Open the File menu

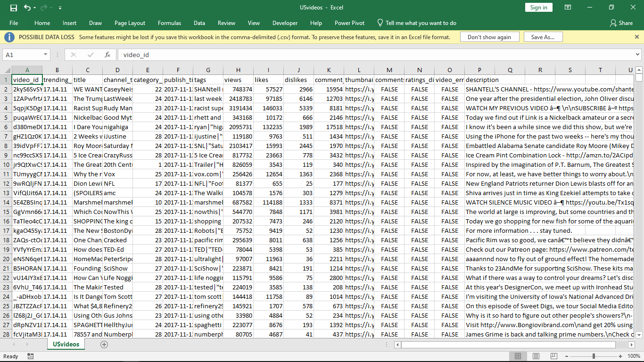pos(14,23)
